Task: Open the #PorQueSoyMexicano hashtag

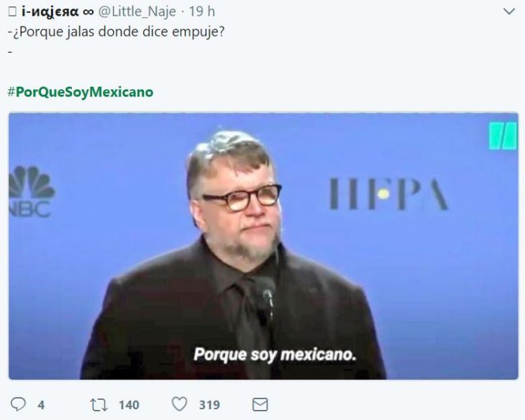Action: pyautogui.click(x=81, y=92)
